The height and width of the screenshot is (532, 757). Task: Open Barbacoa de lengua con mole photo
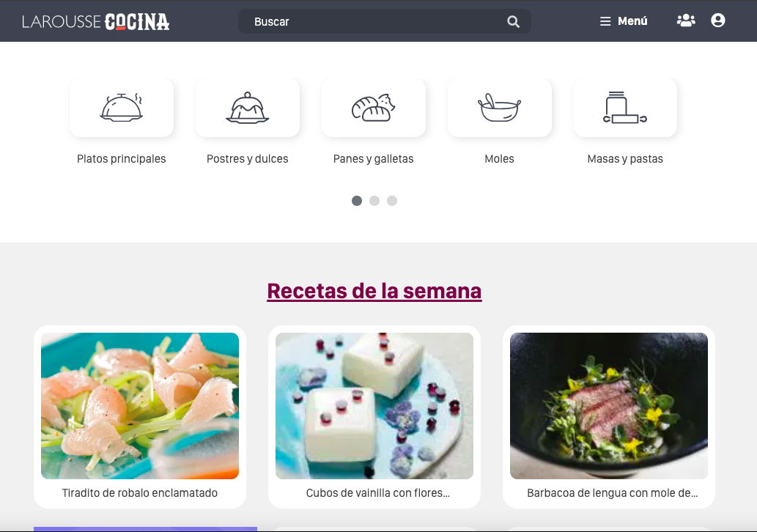coord(609,406)
